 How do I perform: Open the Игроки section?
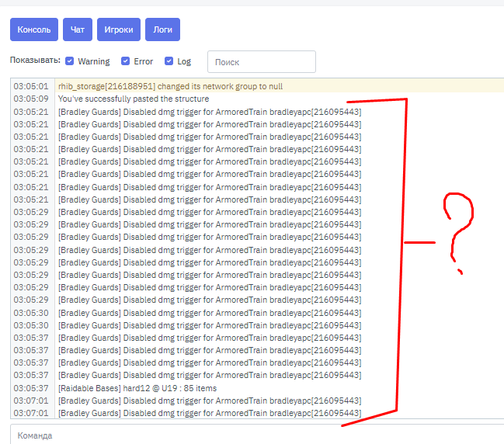tap(119, 29)
